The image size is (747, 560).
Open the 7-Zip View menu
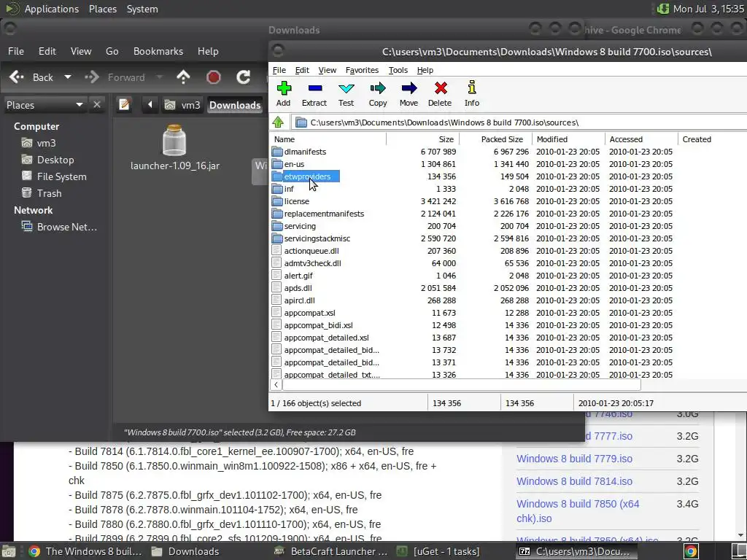pyautogui.click(x=328, y=70)
